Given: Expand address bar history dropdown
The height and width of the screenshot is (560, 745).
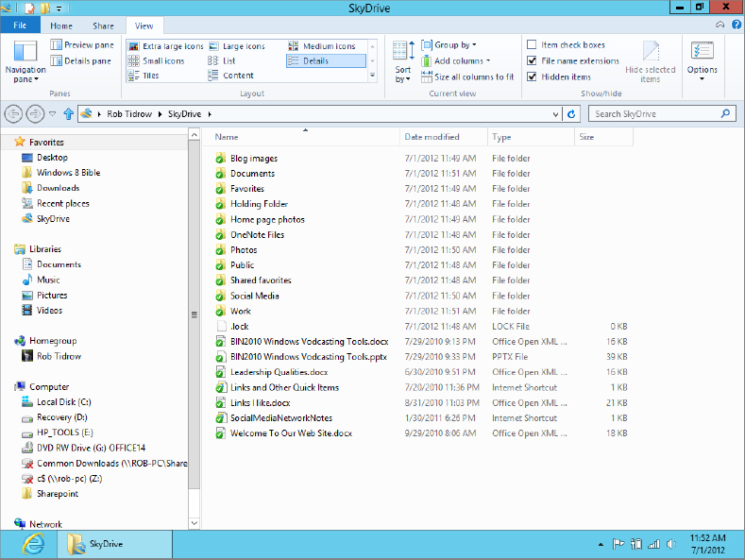Looking at the screenshot, I should [x=555, y=114].
